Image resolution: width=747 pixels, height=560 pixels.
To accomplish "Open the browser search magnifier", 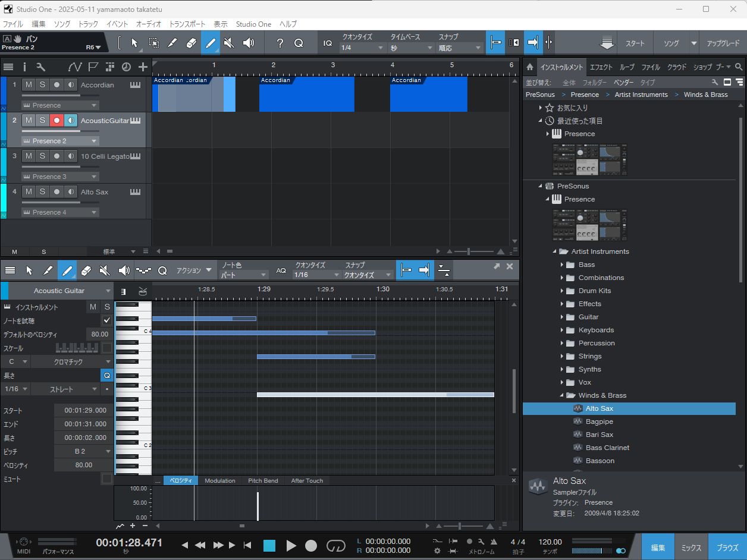I will tap(739, 67).
